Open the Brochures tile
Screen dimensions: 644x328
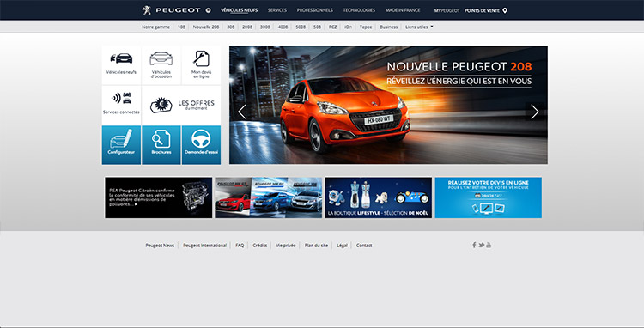pyautogui.click(x=161, y=145)
